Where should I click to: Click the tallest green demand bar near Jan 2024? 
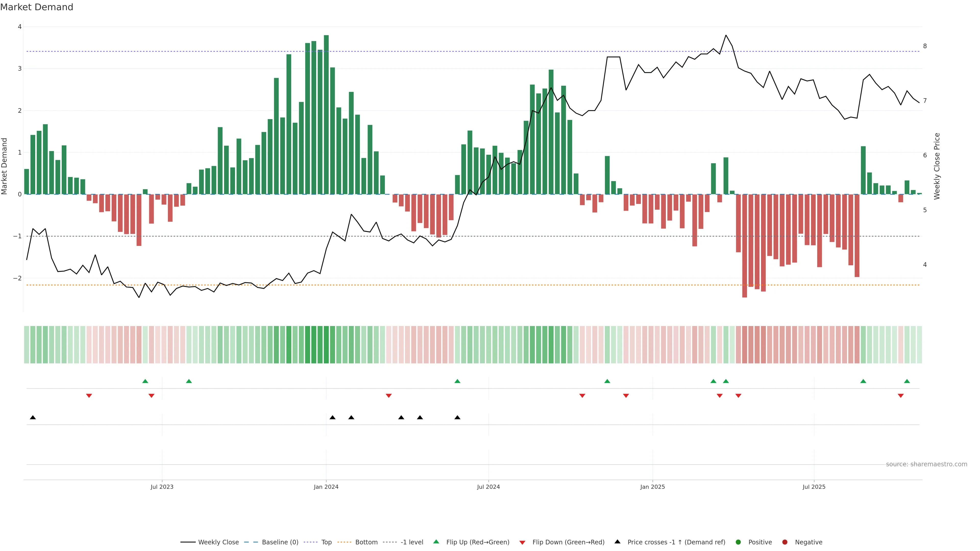(326, 114)
